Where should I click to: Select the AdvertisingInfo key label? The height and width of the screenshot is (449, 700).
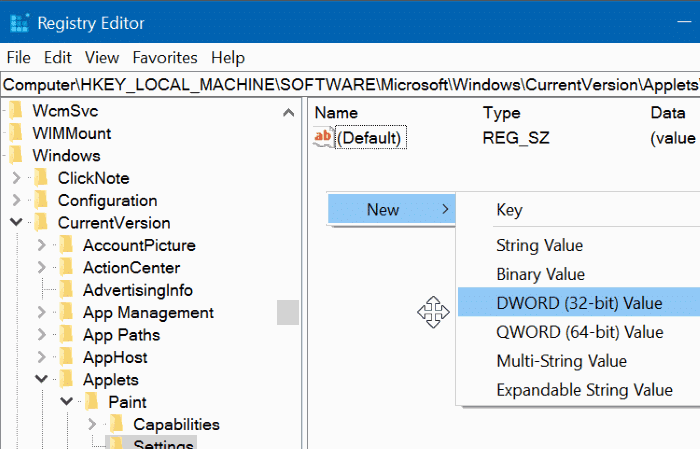point(138,290)
